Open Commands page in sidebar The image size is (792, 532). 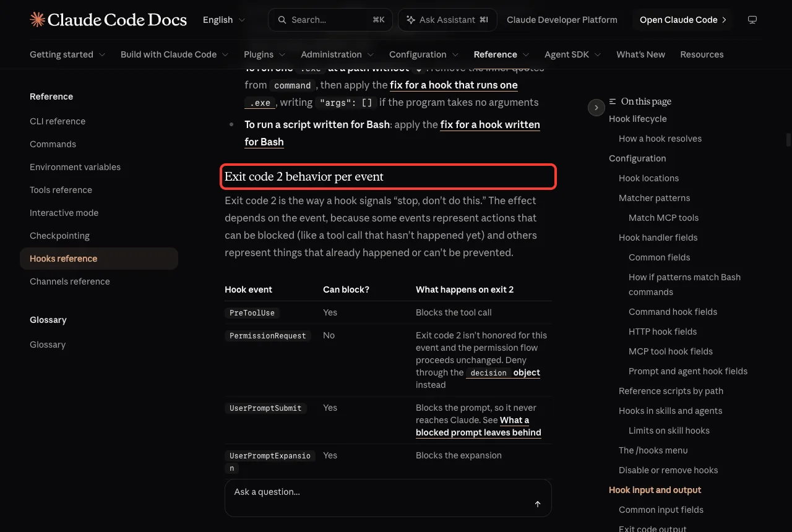click(x=53, y=144)
